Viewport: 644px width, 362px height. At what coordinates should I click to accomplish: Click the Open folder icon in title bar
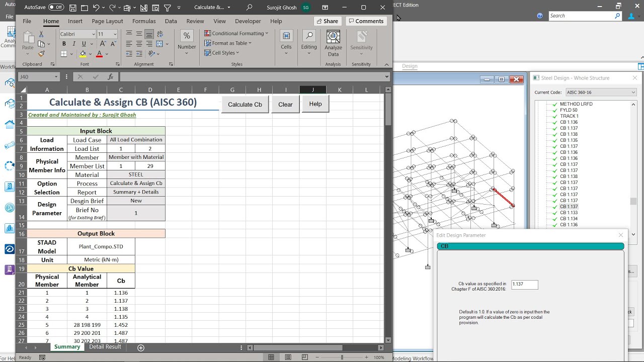tap(84, 8)
